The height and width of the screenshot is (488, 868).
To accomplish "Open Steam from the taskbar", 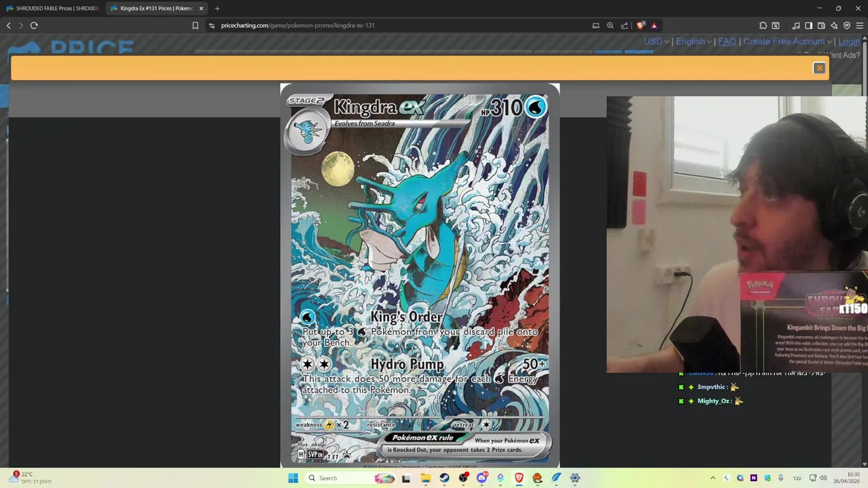I will click(444, 479).
